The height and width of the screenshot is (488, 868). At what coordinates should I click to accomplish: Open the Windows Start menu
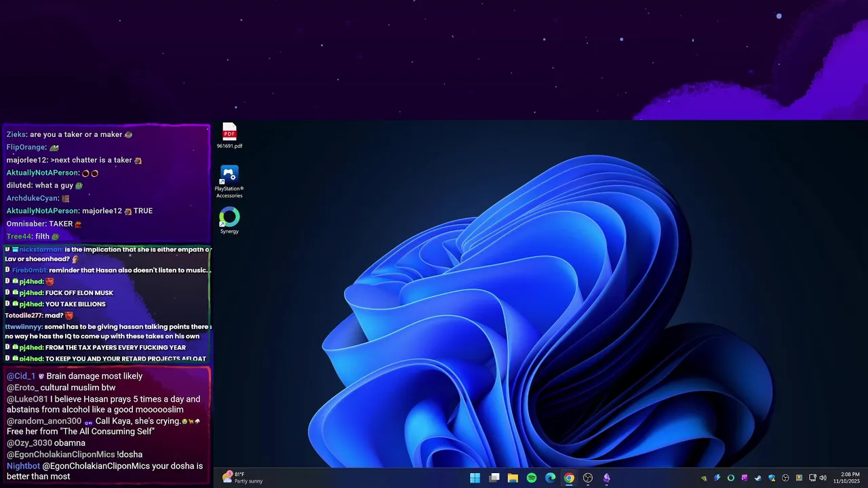(x=475, y=478)
